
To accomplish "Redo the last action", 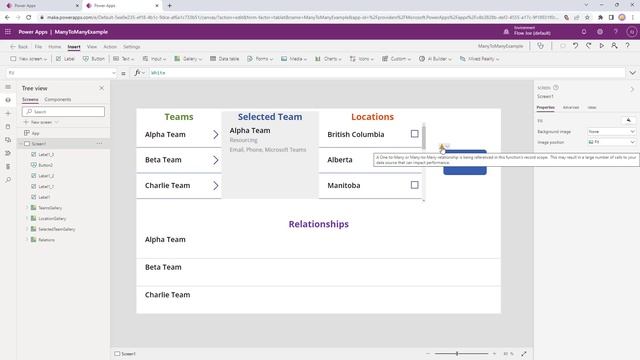I will (x=588, y=46).
